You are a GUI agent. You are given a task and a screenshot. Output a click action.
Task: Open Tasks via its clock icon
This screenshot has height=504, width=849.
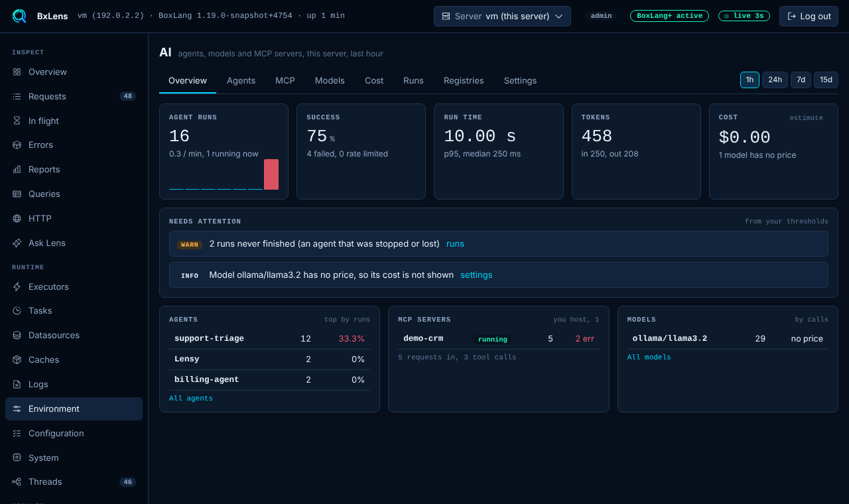[x=17, y=310]
